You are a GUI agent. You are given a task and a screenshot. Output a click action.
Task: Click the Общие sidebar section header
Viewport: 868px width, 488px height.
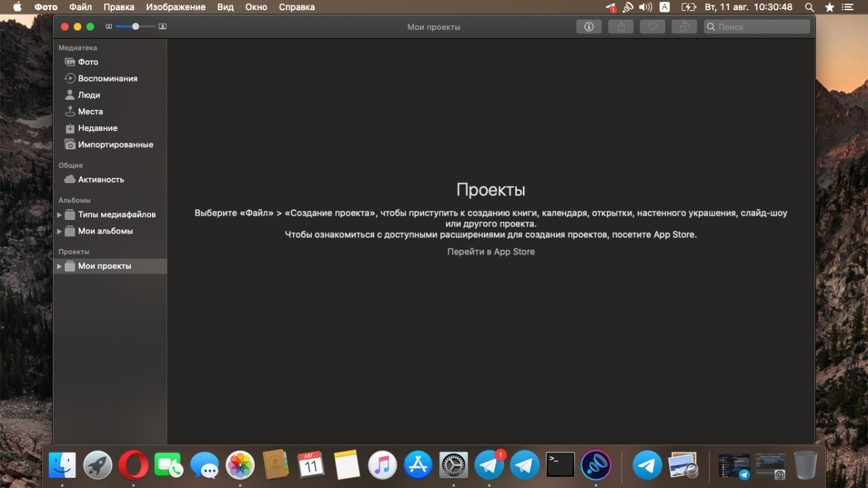71,166
